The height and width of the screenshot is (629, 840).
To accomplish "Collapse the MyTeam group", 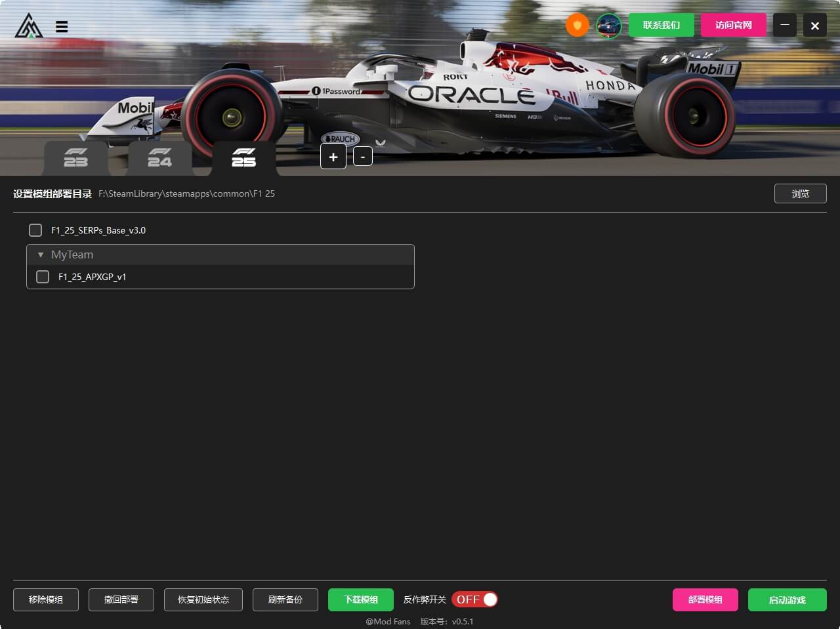I will coord(41,254).
